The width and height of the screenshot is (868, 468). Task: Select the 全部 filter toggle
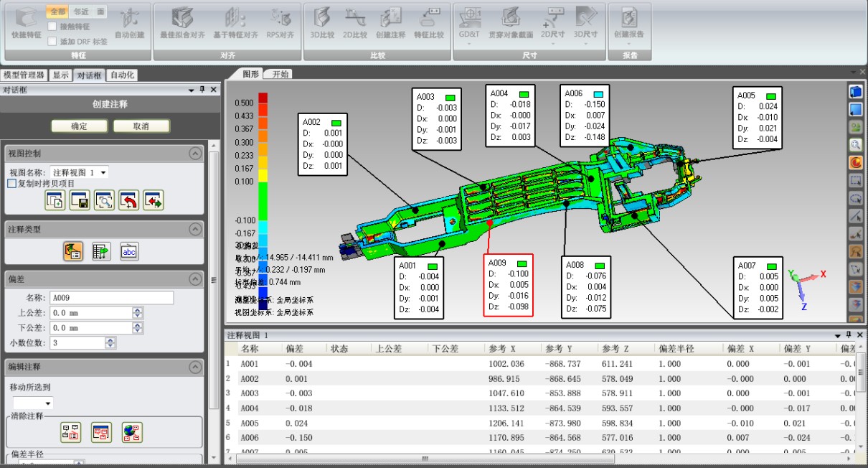(57, 11)
